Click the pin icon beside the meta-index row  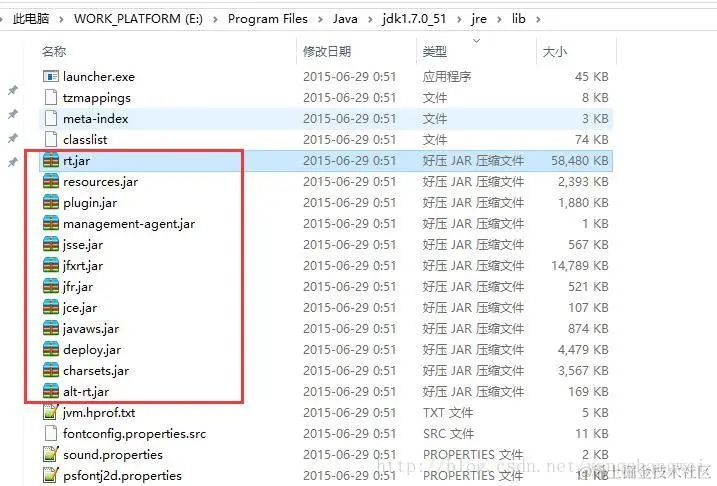13,114
